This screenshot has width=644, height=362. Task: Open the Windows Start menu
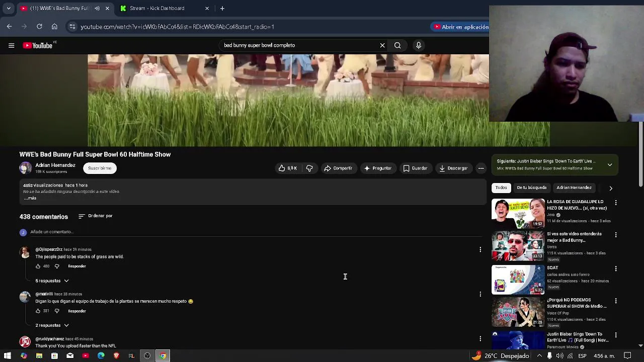pos(8,356)
